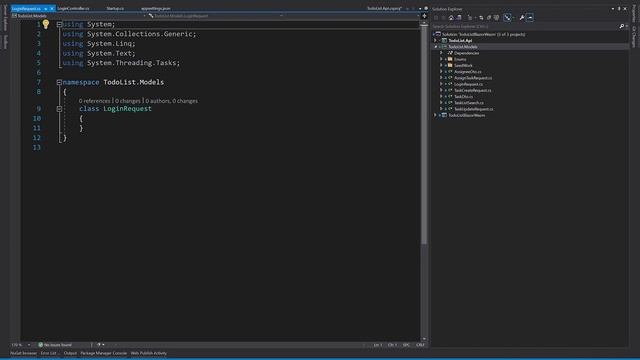Click the green No issues found check icon

(x=40, y=345)
